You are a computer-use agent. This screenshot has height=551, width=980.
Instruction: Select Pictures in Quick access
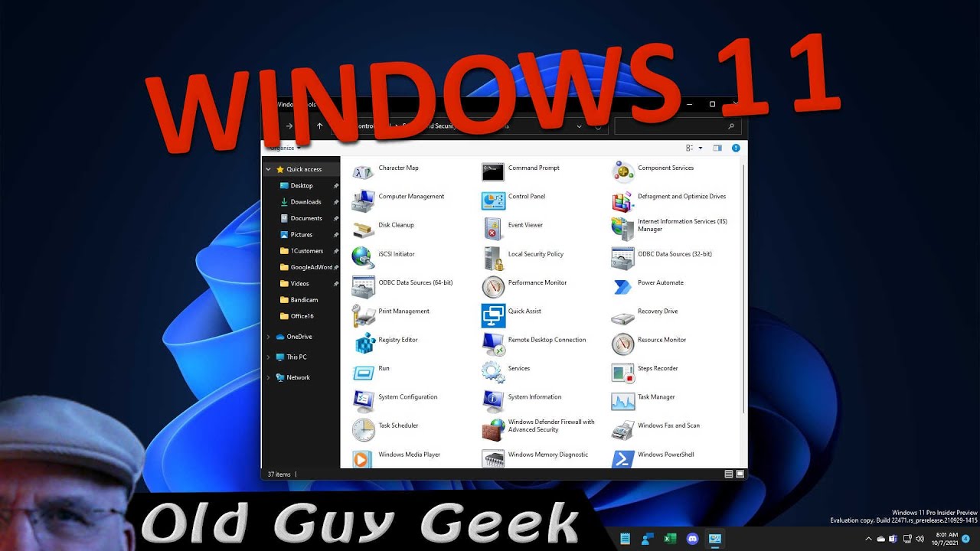pos(301,235)
